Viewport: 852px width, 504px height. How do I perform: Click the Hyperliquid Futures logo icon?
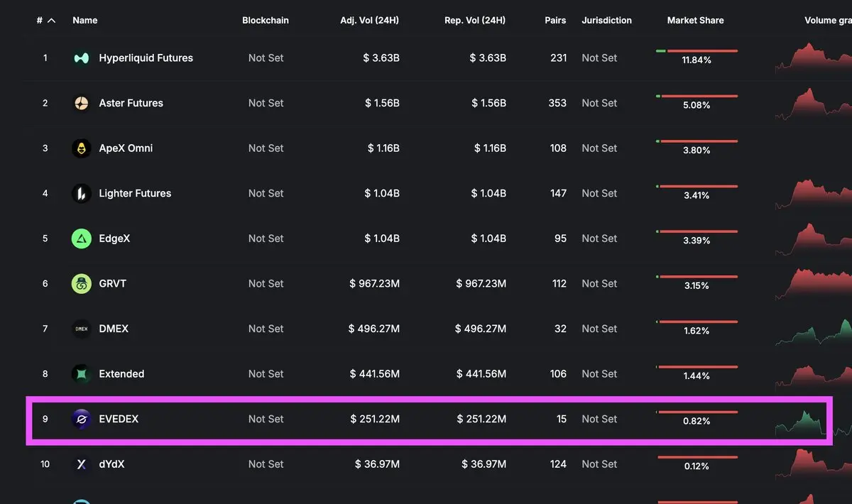point(82,58)
